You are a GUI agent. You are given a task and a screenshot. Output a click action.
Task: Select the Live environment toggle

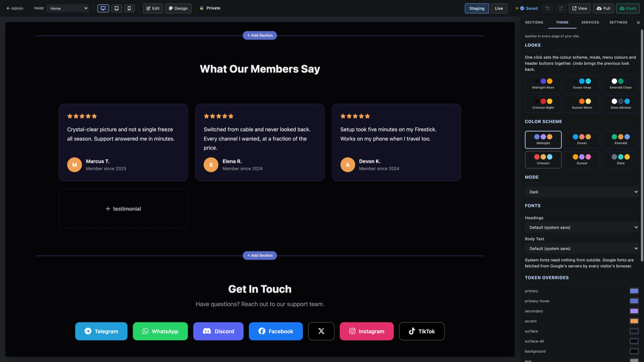499,8
